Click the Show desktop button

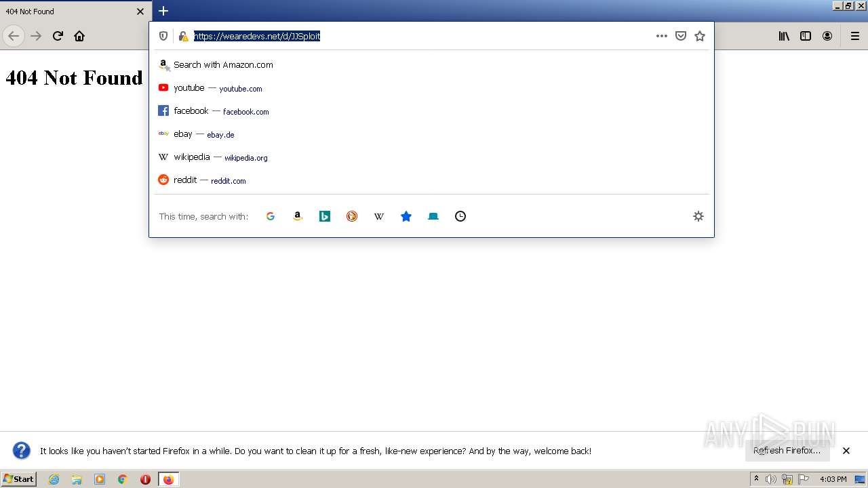(860, 479)
